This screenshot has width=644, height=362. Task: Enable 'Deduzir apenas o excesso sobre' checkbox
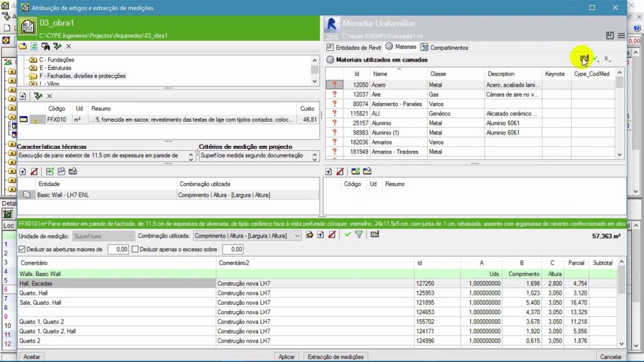135,250
